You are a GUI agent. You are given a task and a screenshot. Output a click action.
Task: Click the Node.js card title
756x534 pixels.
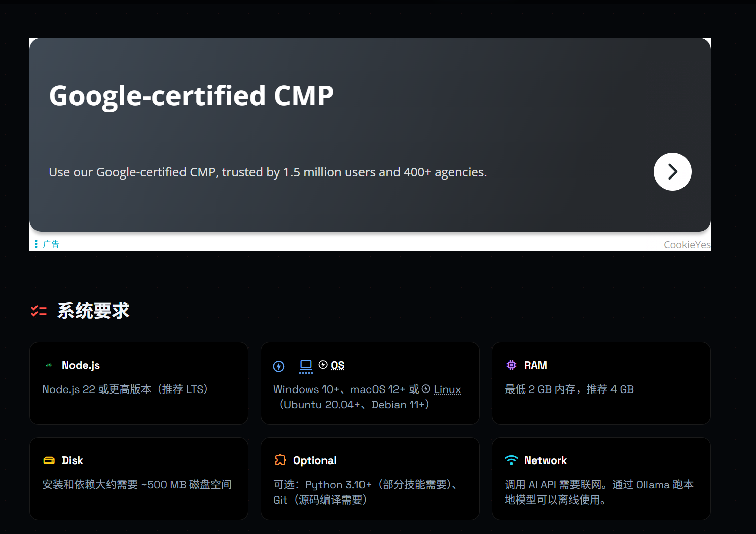pos(81,365)
